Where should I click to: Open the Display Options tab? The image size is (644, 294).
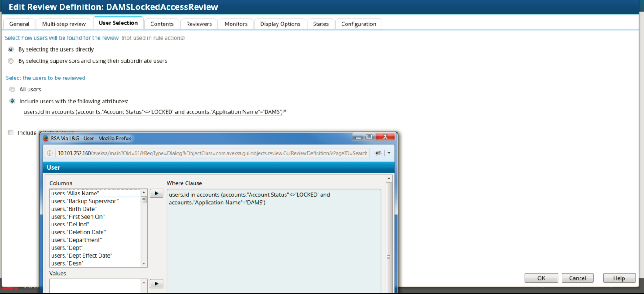(280, 24)
